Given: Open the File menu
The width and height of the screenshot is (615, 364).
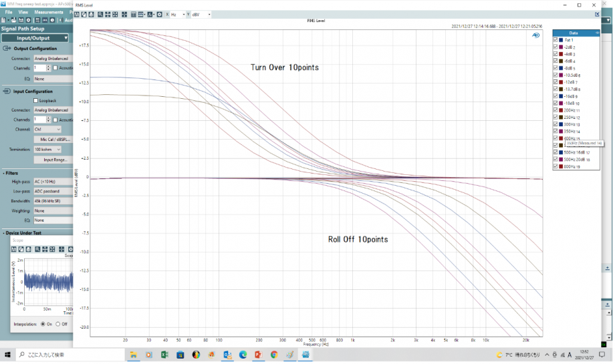Looking at the screenshot, I should pos(9,12).
